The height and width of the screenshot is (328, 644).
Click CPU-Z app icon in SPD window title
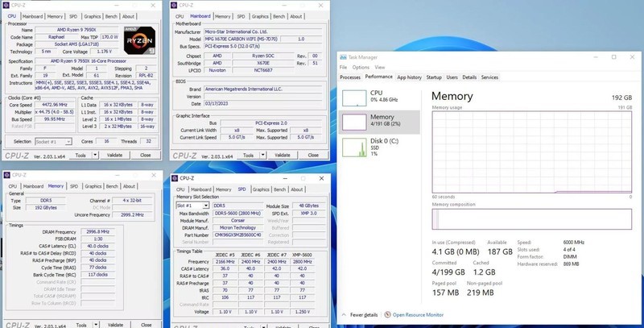pyautogui.click(x=175, y=178)
